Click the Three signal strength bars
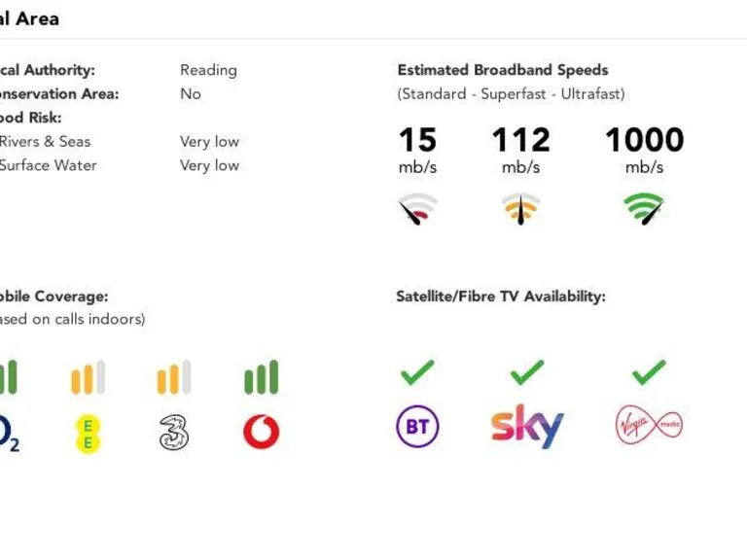 [x=174, y=377]
